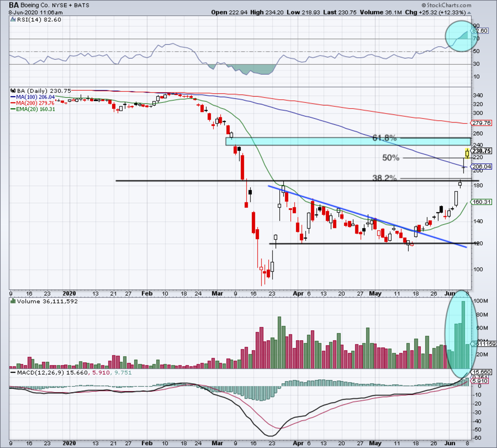
Task: Click the 100M volume axis tick
Action: (480, 301)
